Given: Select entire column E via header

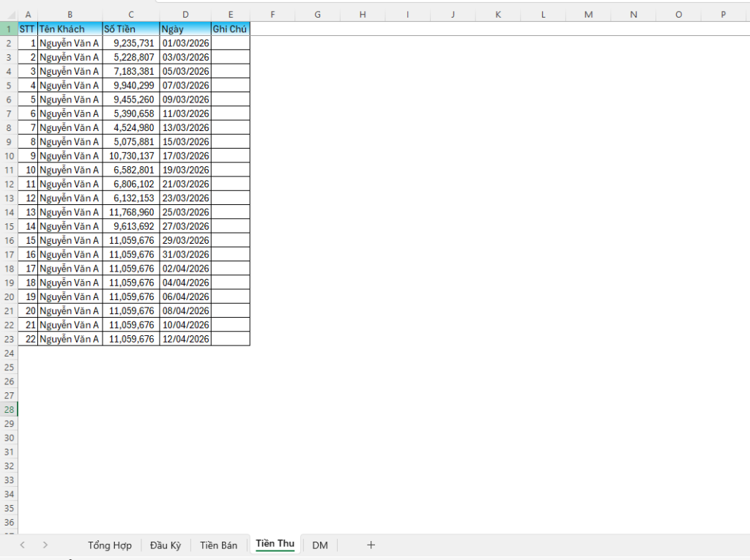Looking at the screenshot, I should point(231,15).
